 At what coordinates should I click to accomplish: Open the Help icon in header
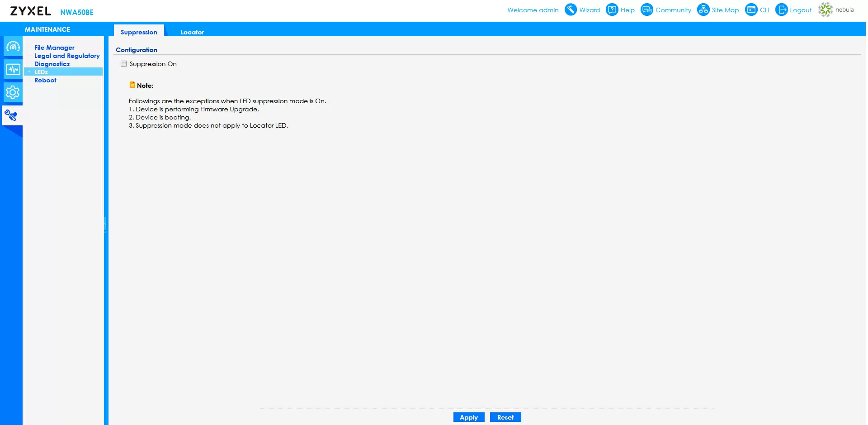(612, 10)
